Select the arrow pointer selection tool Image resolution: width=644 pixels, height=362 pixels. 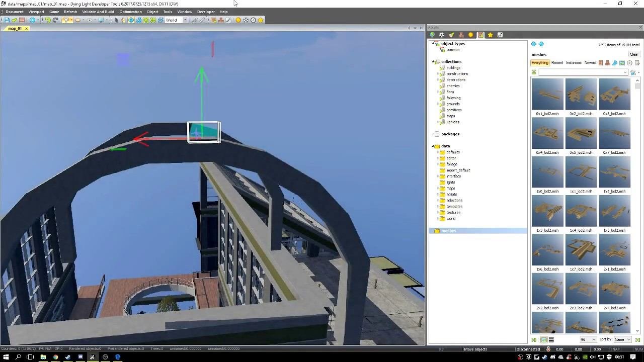[x=116, y=20]
